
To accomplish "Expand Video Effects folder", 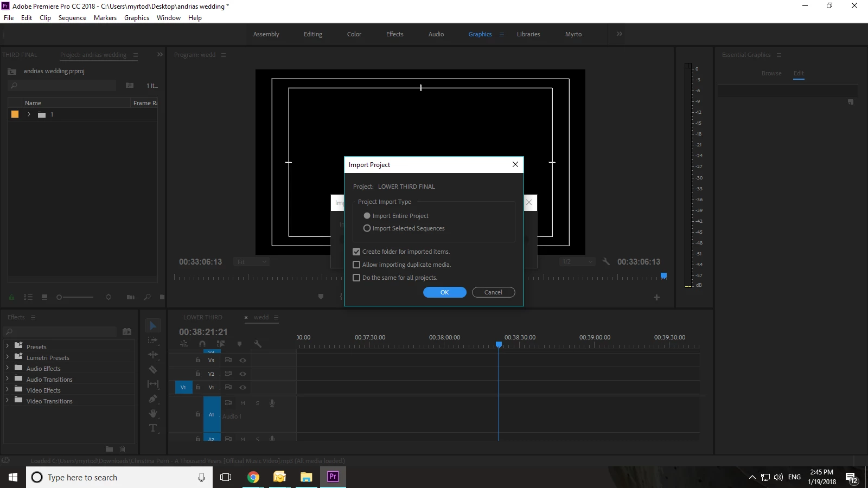I will (7, 389).
